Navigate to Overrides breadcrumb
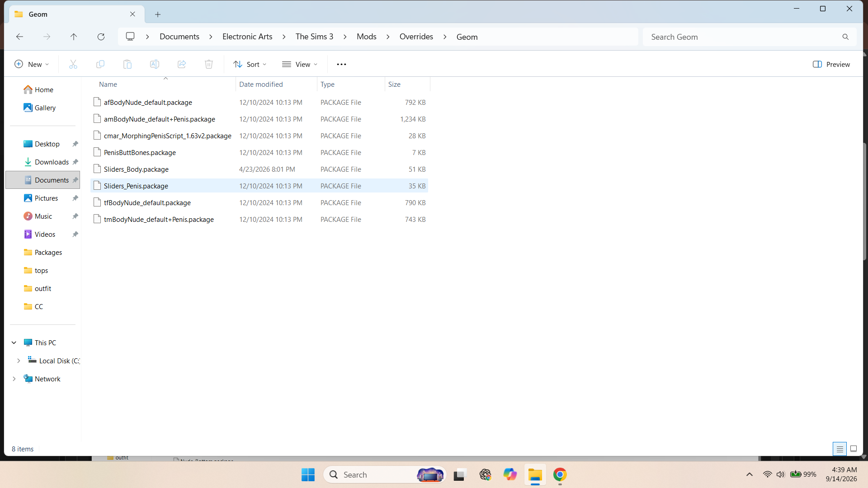 416,37
